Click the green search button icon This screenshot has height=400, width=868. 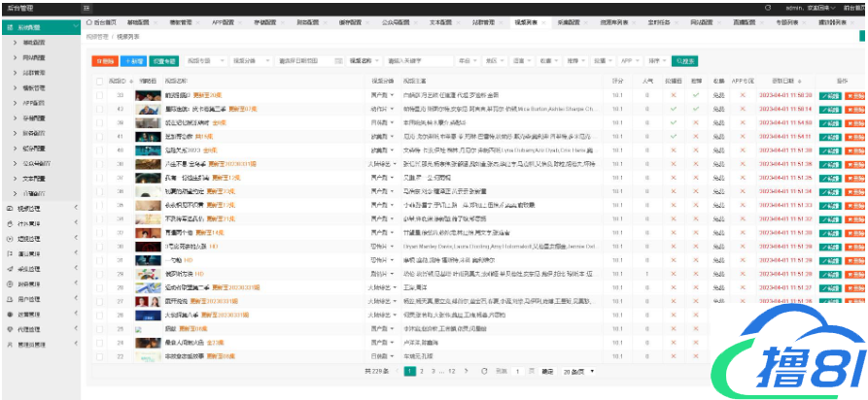pyautogui.click(x=685, y=60)
